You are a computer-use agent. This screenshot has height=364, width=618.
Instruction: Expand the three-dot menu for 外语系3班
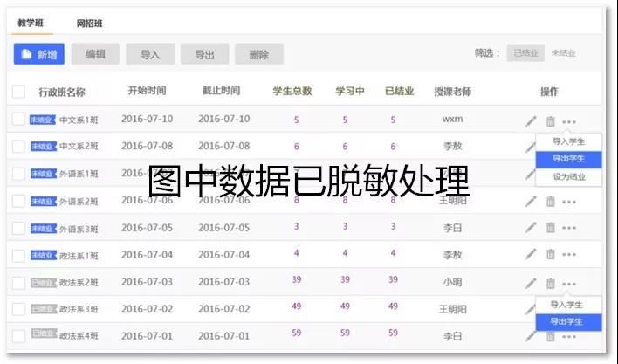tap(569, 229)
